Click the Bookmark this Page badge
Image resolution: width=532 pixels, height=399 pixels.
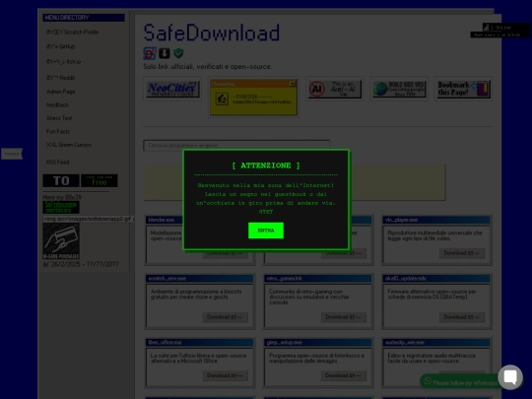click(x=463, y=89)
